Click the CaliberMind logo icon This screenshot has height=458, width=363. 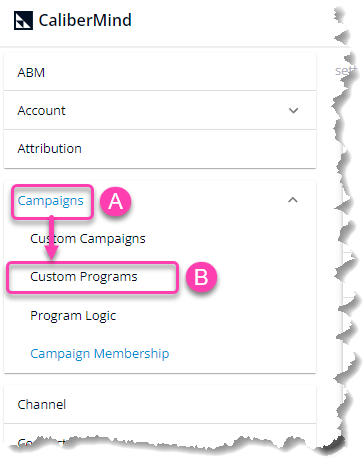click(x=23, y=20)
